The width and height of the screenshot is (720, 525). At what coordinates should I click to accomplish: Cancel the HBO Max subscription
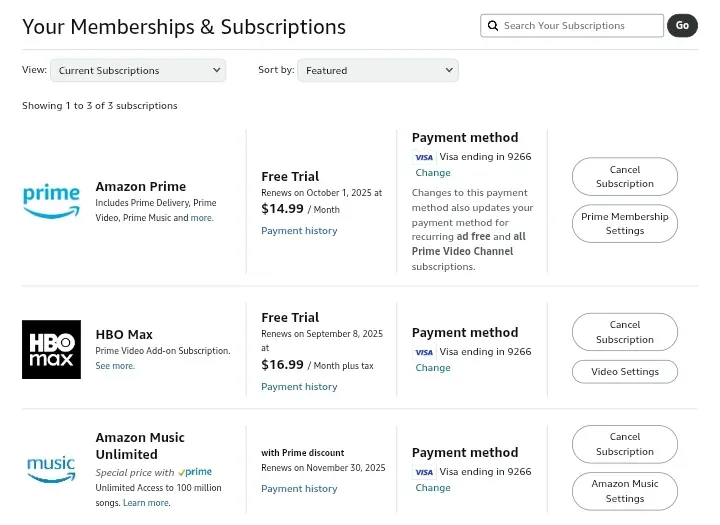pos(624,332)
